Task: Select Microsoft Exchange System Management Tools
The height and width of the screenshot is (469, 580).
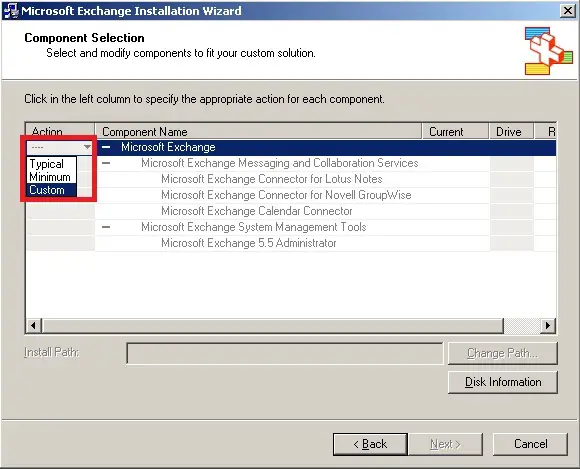Action: click(x=254, y=227)
